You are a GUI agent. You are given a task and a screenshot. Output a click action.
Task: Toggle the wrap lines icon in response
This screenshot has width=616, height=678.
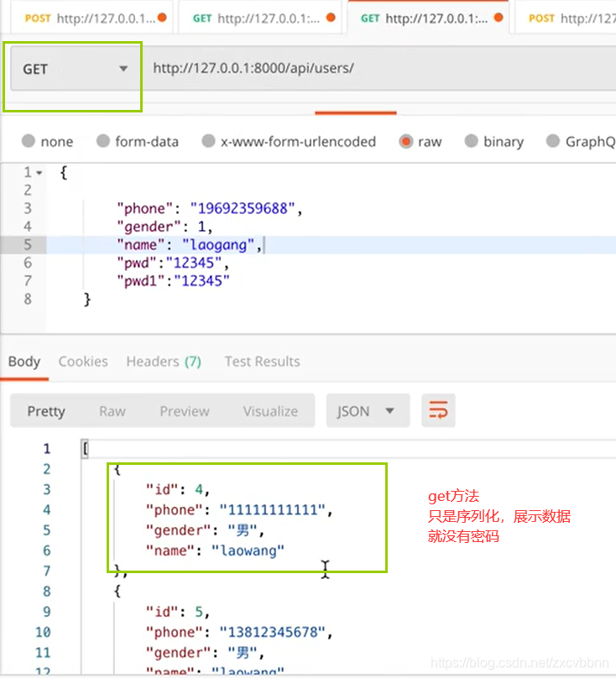(x=438, y=410)
